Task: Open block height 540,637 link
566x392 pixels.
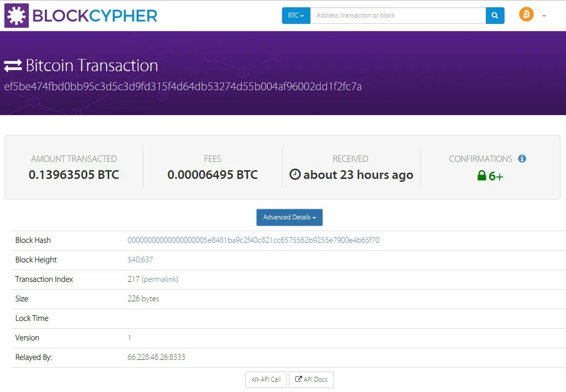Action: pos(140,260)
